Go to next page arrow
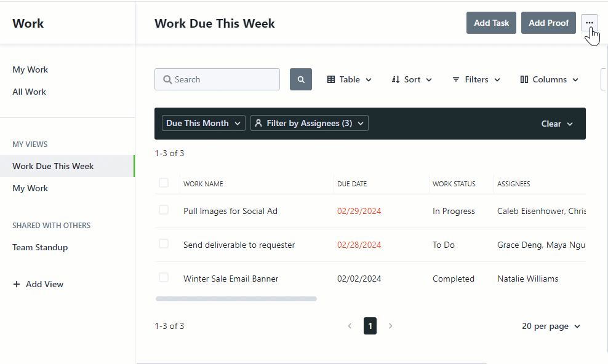 click(391, 326)
